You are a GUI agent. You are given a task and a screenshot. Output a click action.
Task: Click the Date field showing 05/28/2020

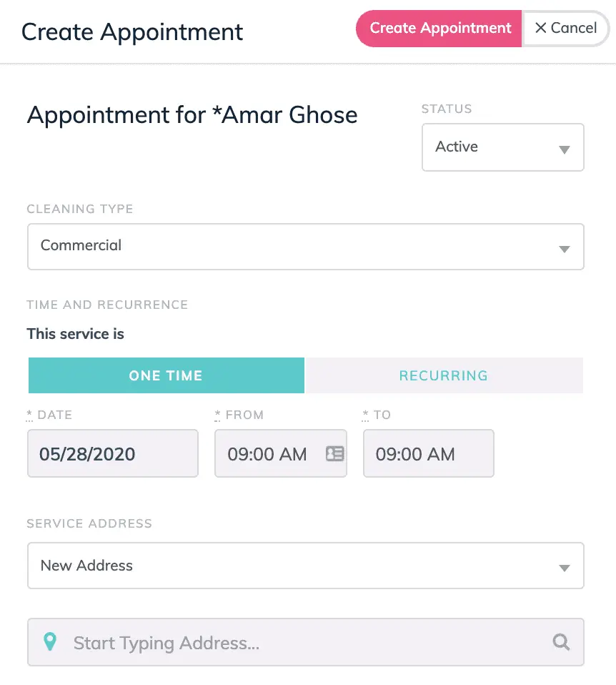[112, 453]
